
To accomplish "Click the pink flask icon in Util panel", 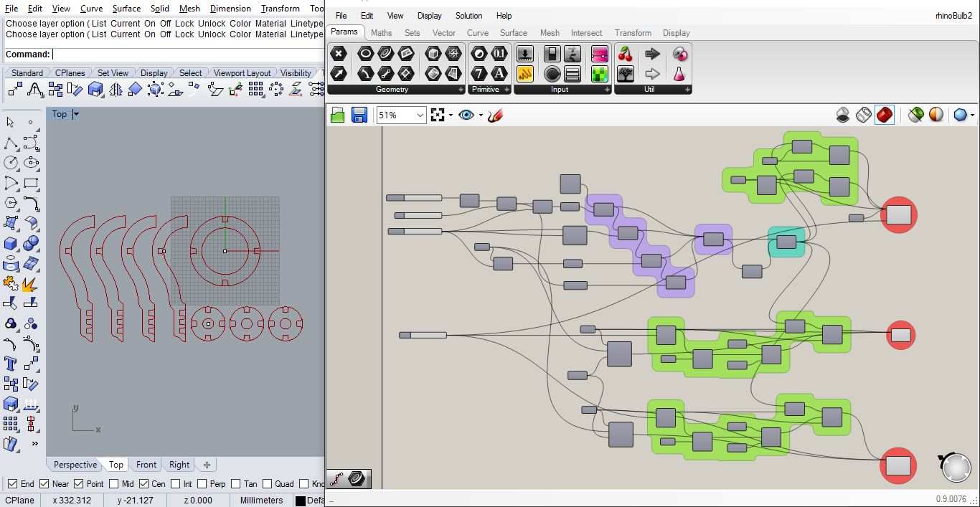I will pos(679,73).
